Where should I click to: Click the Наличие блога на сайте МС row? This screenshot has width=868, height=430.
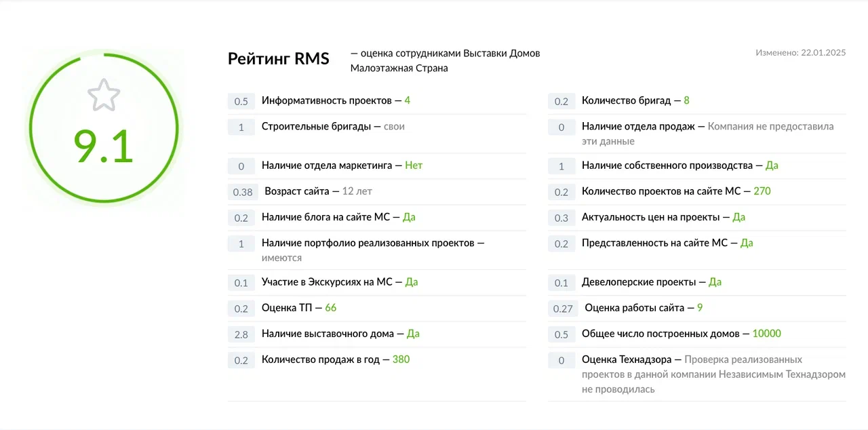[x=377, y=217]
